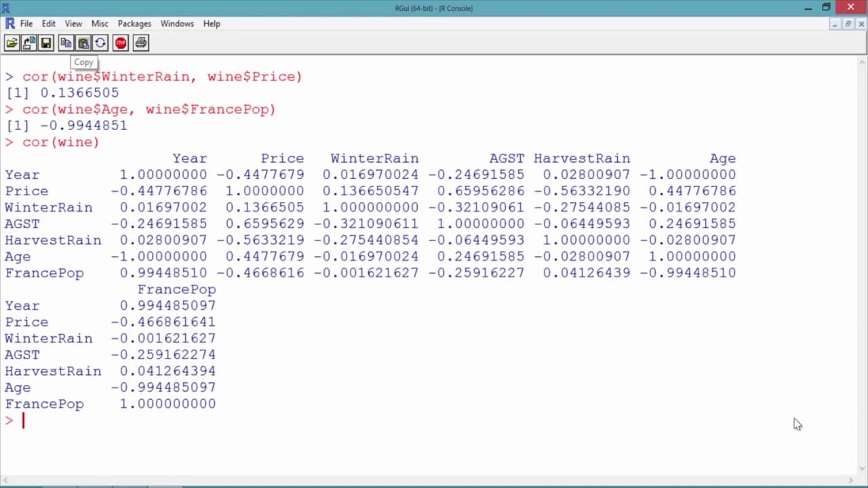Open the Windows menu

[177, 24]
